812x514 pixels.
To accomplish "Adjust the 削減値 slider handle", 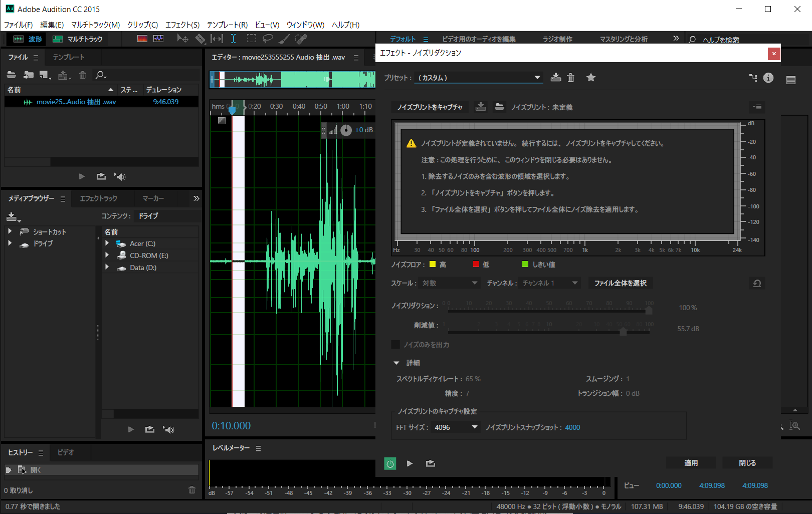I will (623, 332).
